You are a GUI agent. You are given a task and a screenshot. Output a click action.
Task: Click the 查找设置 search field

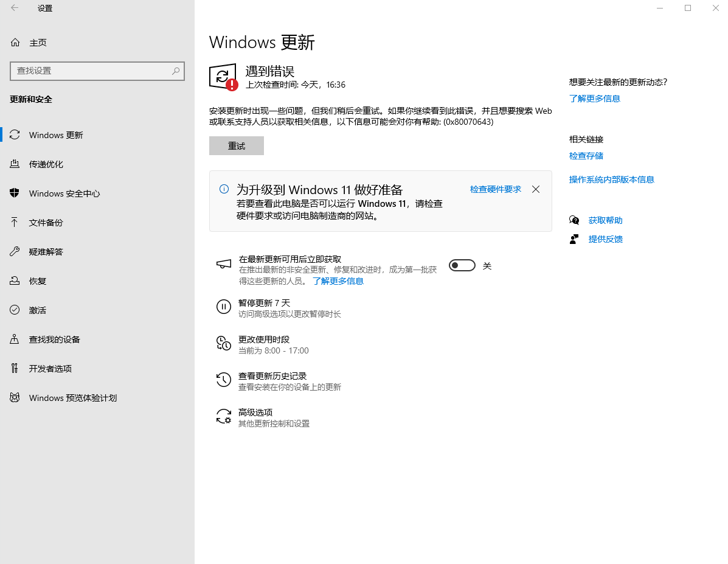click(x=97, y=71)
